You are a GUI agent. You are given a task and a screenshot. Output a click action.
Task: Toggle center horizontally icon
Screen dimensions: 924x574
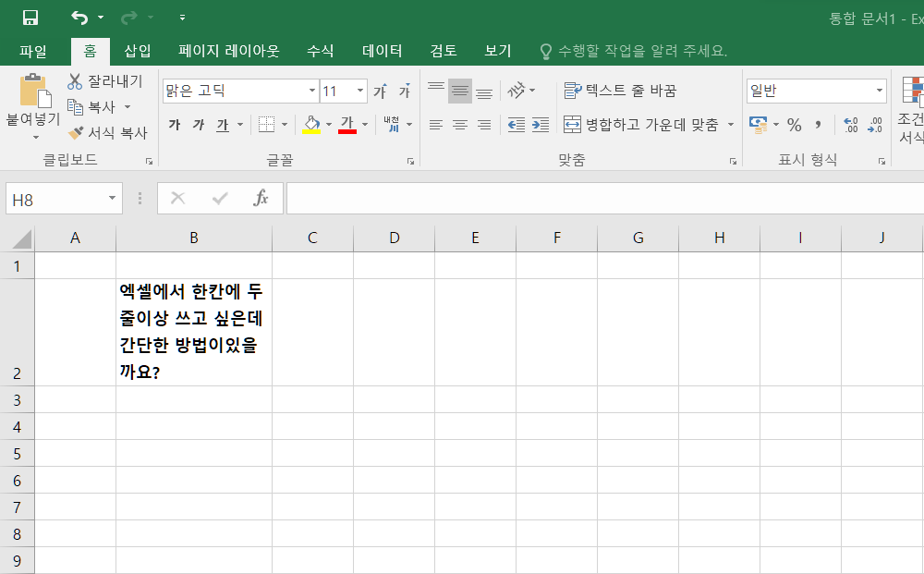click(460, 125)
